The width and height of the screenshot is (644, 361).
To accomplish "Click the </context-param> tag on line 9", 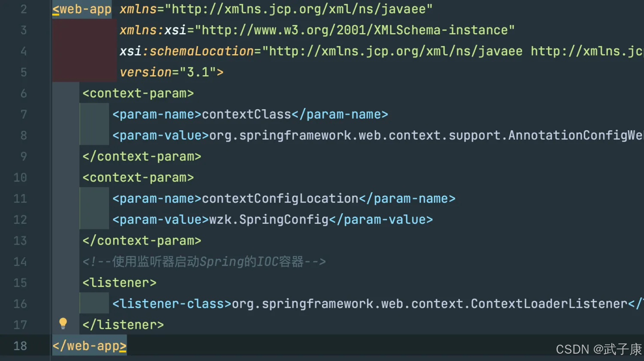I will pyautogui.click(x=142, y=156).
